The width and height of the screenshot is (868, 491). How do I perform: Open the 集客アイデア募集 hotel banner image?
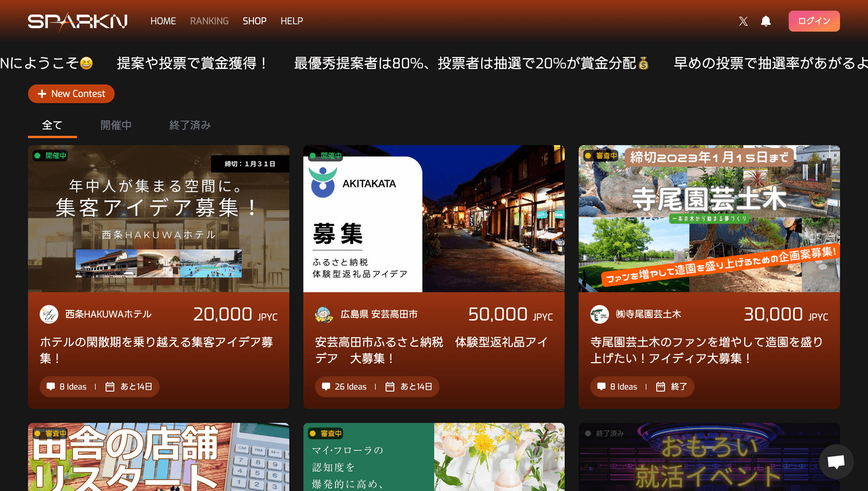158,218
